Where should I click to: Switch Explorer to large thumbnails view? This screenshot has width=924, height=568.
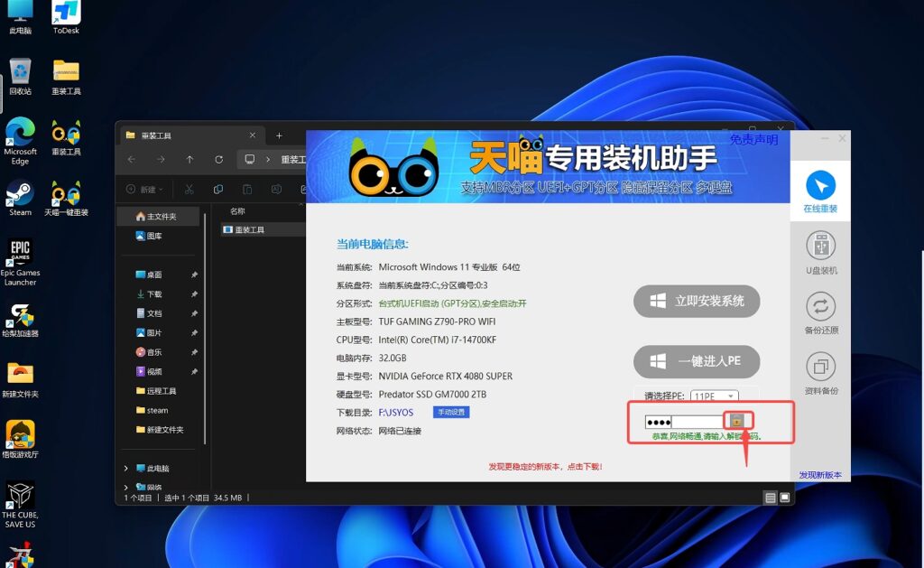tap(784, 498)
